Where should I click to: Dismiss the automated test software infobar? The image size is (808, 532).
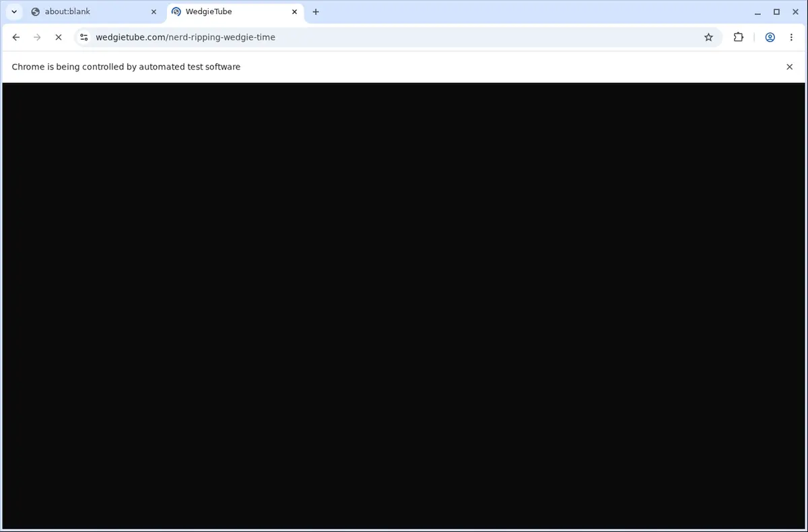tap(789, 67)
